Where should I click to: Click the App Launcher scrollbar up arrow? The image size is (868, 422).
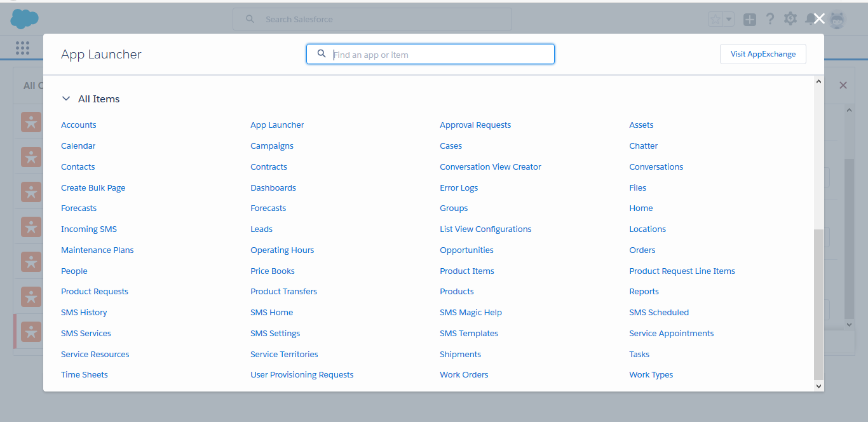[x=818, y=81]
